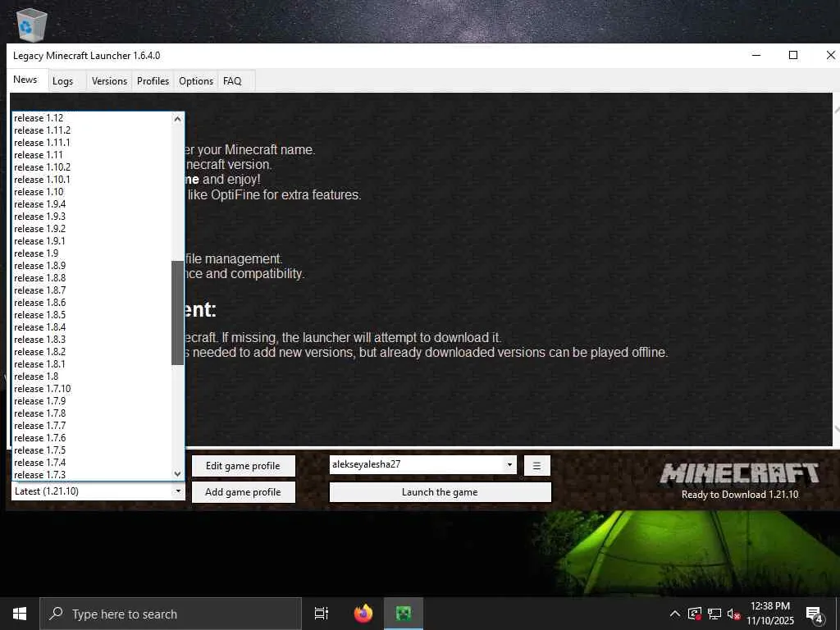Show hidden system tray icons

[675, 614]
